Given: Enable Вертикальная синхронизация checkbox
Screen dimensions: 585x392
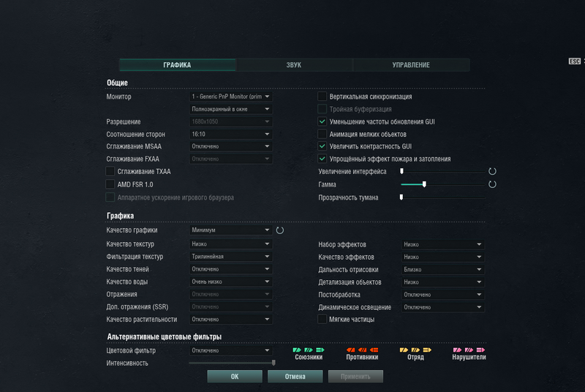Looking at the screenshot, I should [322, 97].
